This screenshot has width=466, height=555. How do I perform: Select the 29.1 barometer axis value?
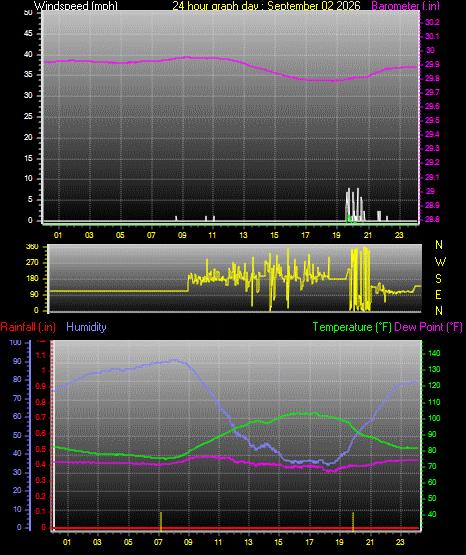click(432, 177)
